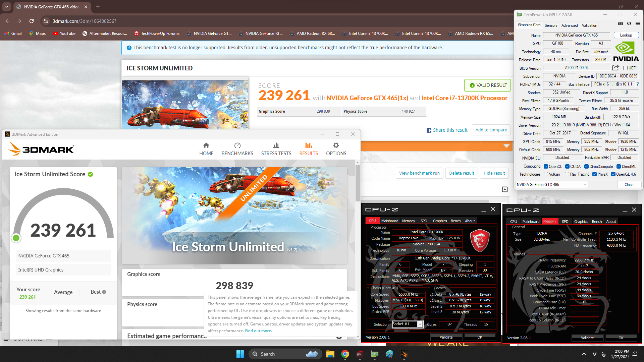Viewport: 644px width, 362px height.
Task: Open SPD tab in left CPU-Z window
Action: pyautogui.click(x=424, y=221)
